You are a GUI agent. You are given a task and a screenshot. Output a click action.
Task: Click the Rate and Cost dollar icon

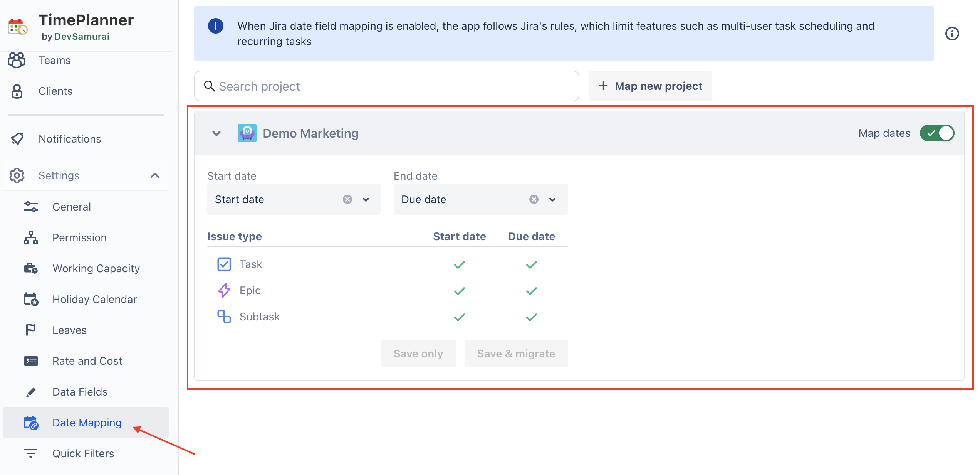point(31,361)
